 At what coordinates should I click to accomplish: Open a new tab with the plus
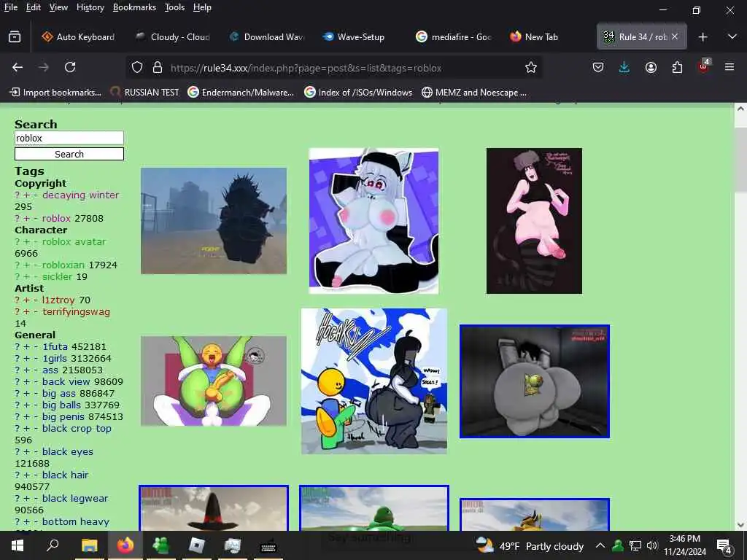[x=703, y=37]
